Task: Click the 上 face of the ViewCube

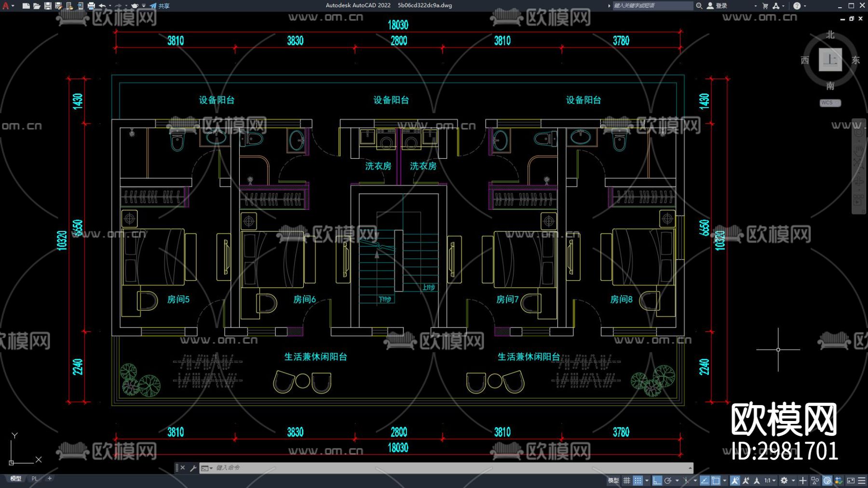Action: [830, 60]
